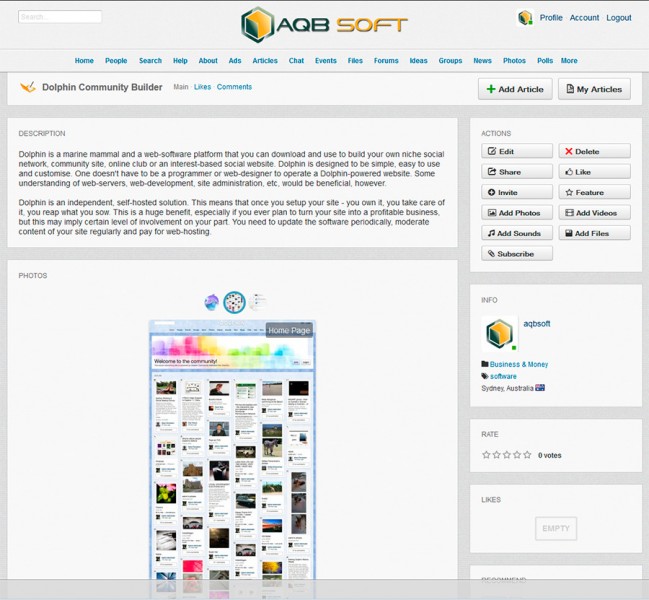
Task: Open the Forums menu item
Action: pyautogui.click(x=386, y=60)
